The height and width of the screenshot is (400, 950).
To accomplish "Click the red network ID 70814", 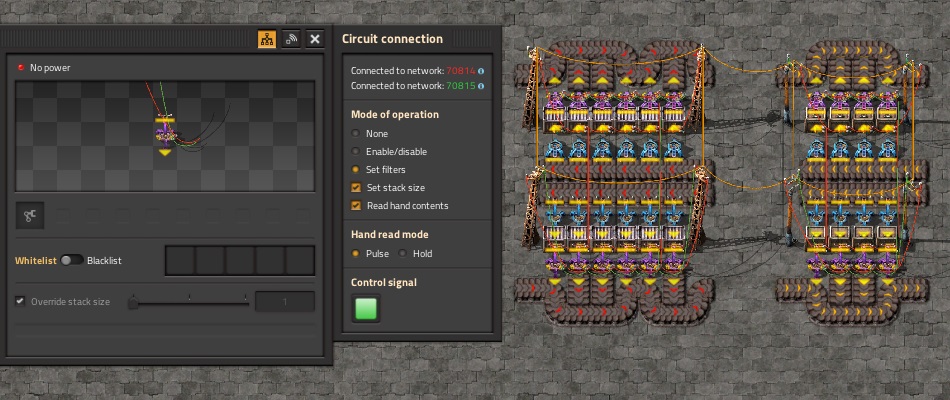I will (x=460, y=71).
